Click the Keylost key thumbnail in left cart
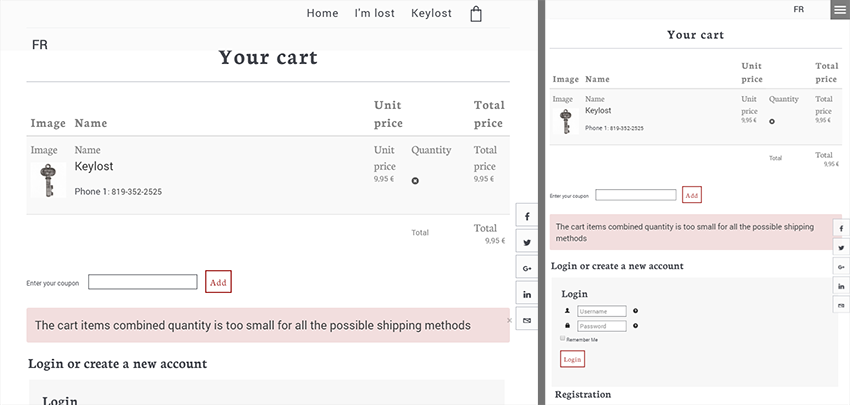850x405 pixels. click(47, 181)
